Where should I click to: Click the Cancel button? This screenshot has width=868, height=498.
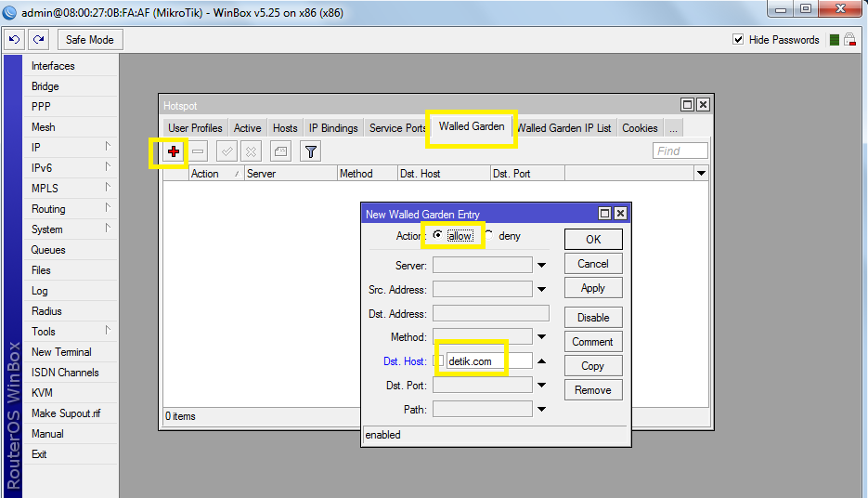[593, 264]
